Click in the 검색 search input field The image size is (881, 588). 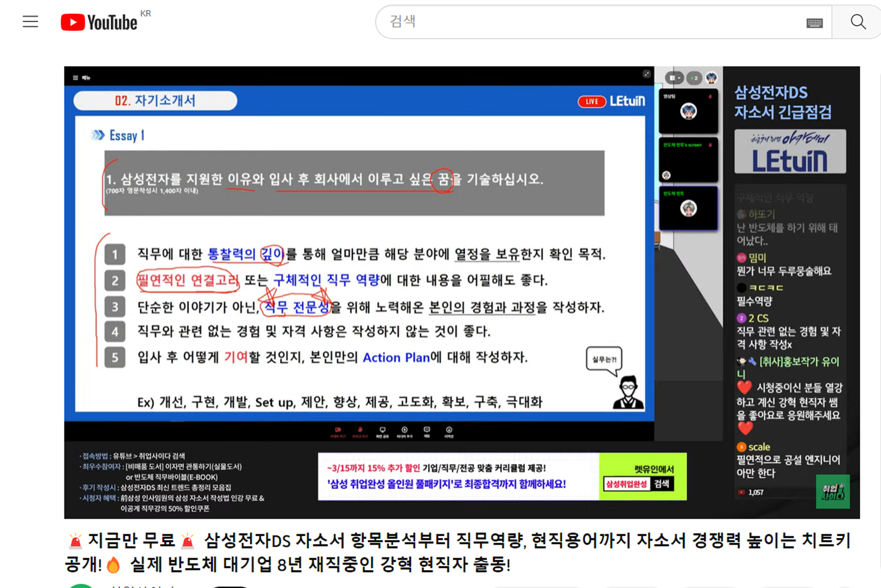click(x=595, y=22)
